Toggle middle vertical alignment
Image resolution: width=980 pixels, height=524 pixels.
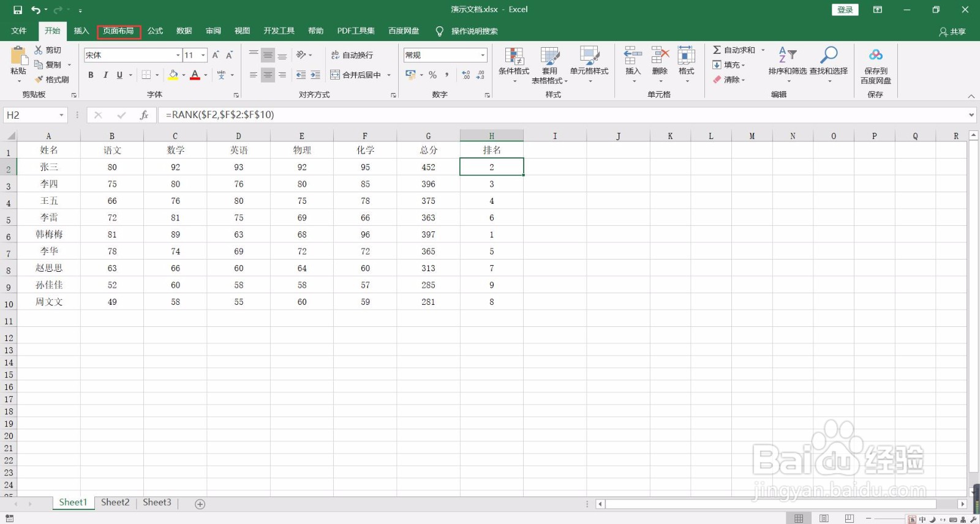tap(268, 55)
